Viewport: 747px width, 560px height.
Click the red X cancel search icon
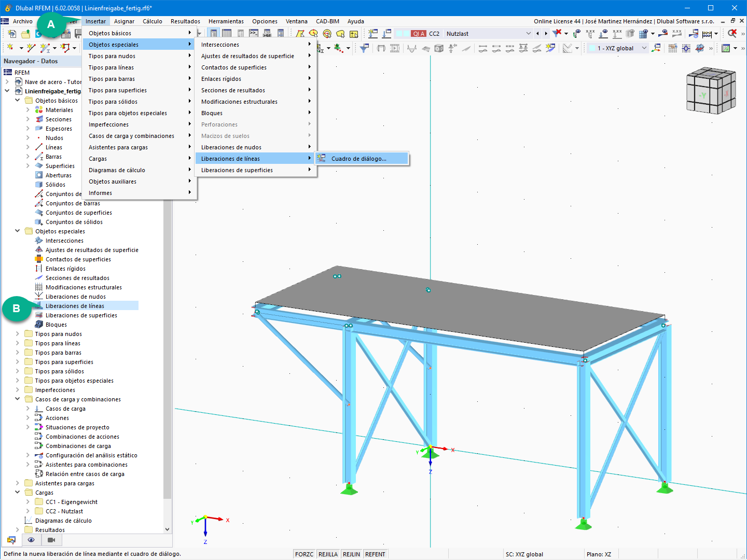point(733,33)
